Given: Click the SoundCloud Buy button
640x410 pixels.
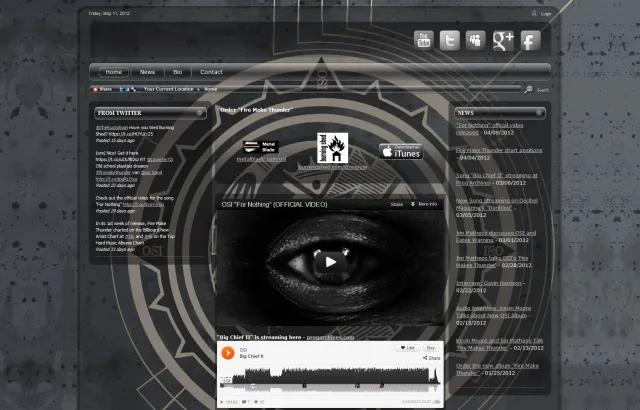Looking at the screenshot, I should coord(431,348).
